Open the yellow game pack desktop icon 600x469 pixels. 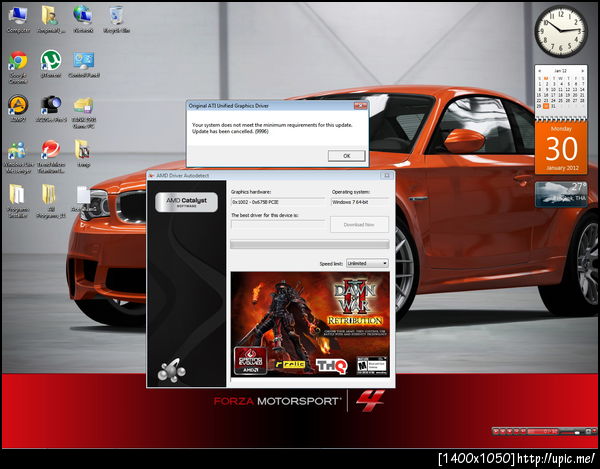click(x=83, y=112)
